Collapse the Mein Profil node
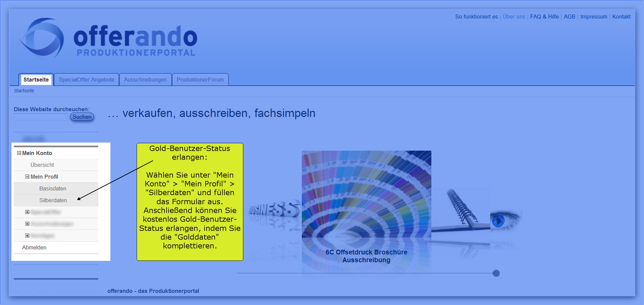644x305 pixels. (27, 177)
